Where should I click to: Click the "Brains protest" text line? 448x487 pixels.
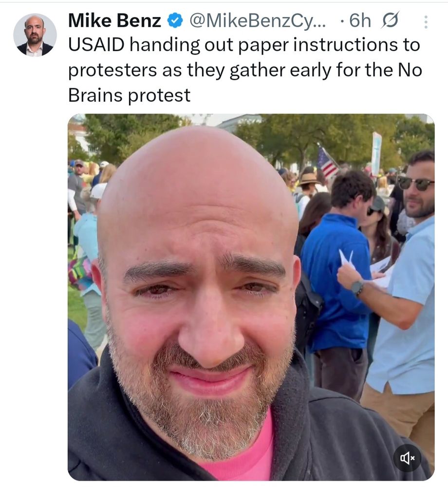[129, 95]
